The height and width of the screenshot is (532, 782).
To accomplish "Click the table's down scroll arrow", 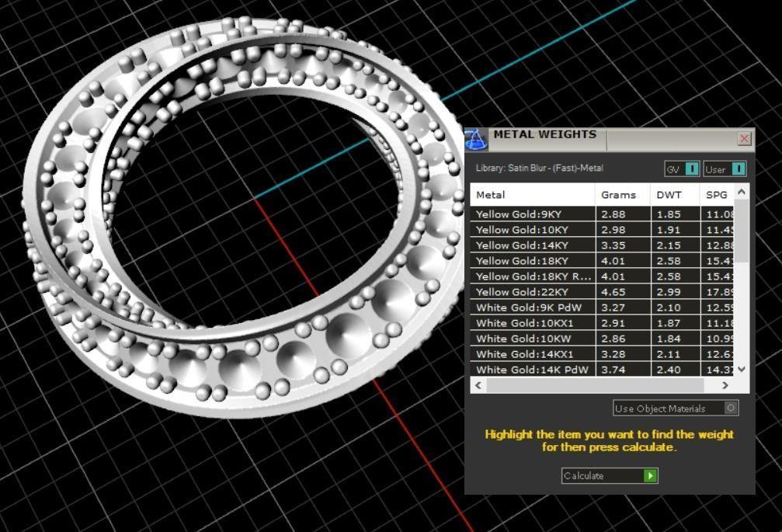I will pyautogui.click(x=742, y=369).
